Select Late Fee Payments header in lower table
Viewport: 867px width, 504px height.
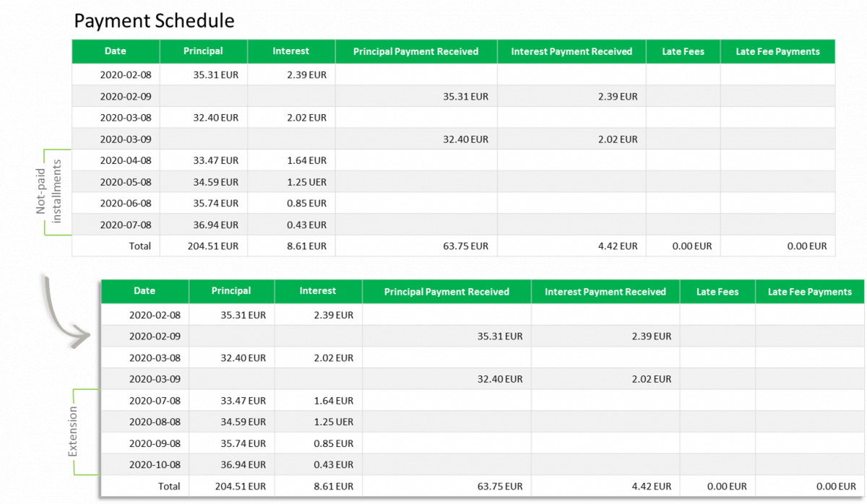[x=810, y=292]
